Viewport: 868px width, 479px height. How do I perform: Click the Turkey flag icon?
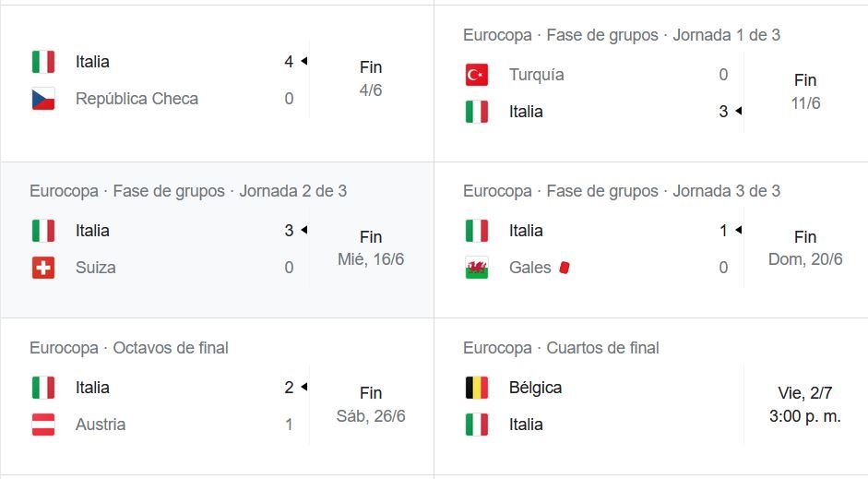[x=477, y=75]
